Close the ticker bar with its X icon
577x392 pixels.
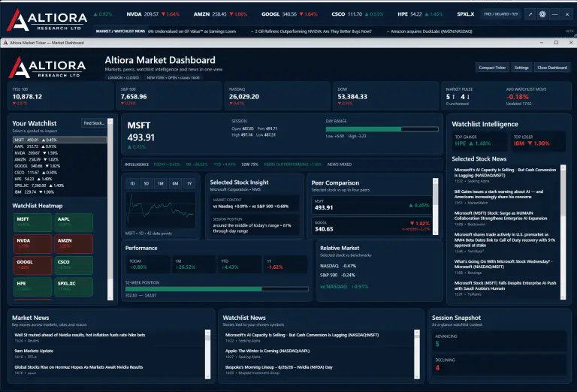(567, 14)
